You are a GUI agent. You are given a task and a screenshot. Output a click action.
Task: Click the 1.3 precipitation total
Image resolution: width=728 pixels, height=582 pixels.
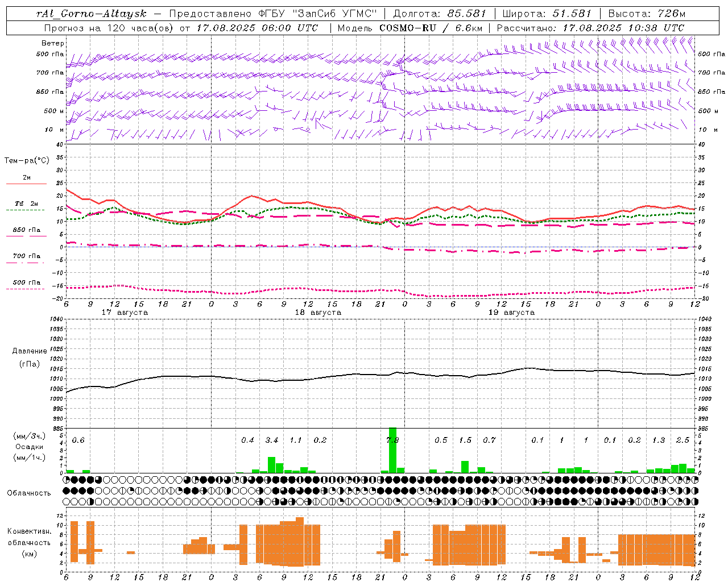click(x=659, y=440)
